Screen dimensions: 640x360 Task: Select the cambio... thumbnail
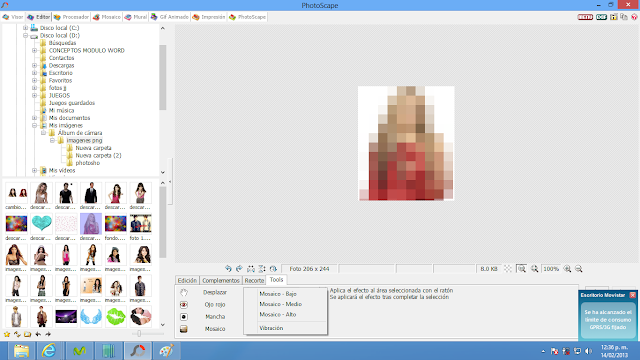coord(16,193)
